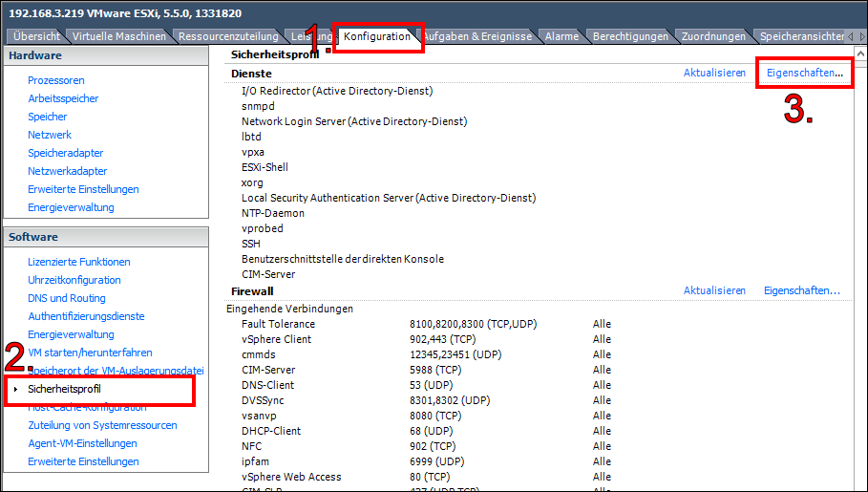868x492 pixels.
Task: Open Prozessoren under Hardware
Action: (56, 81)
